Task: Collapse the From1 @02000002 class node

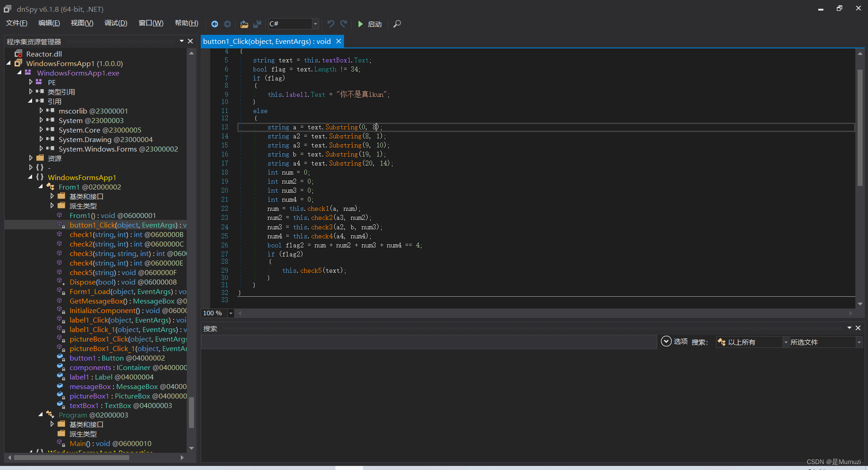Action: pyautogui.click(x=41, y=187)
